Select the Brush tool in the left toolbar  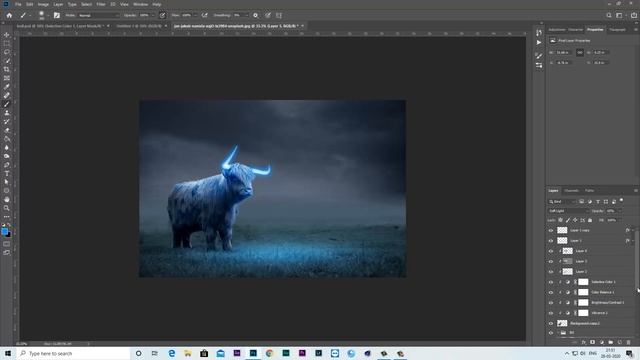click(x=7, y=104)
